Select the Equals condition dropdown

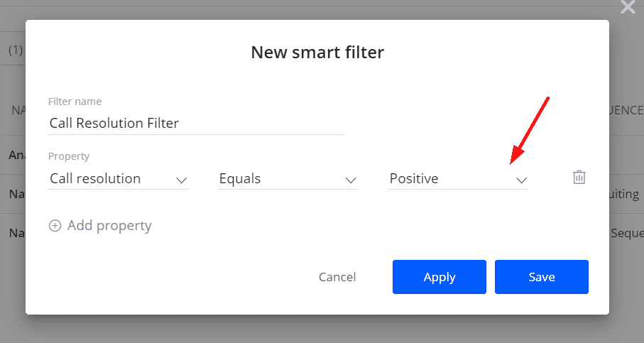[288, 179]
